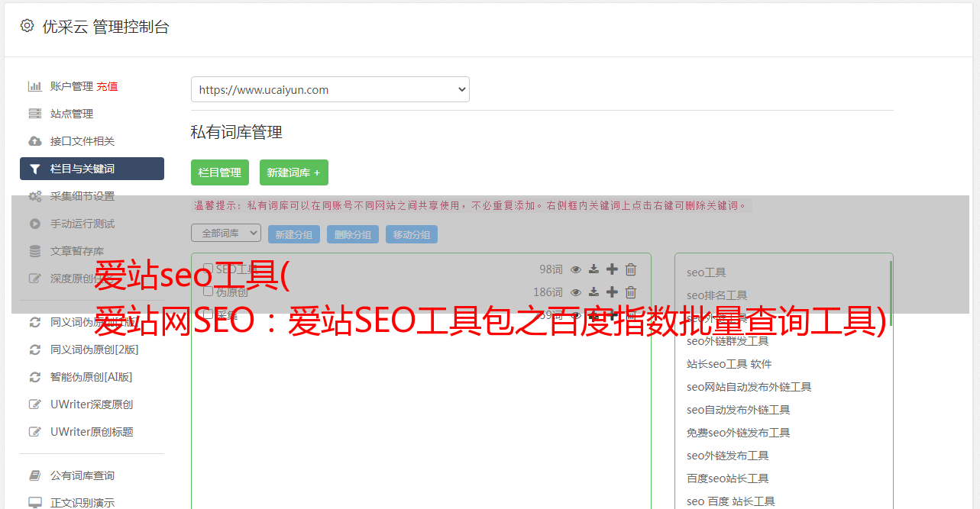Click the edit icon beside UWriter原创标题
Viewport: 980px width, 509px height.
pyautogui.click(x=34, y=432)
